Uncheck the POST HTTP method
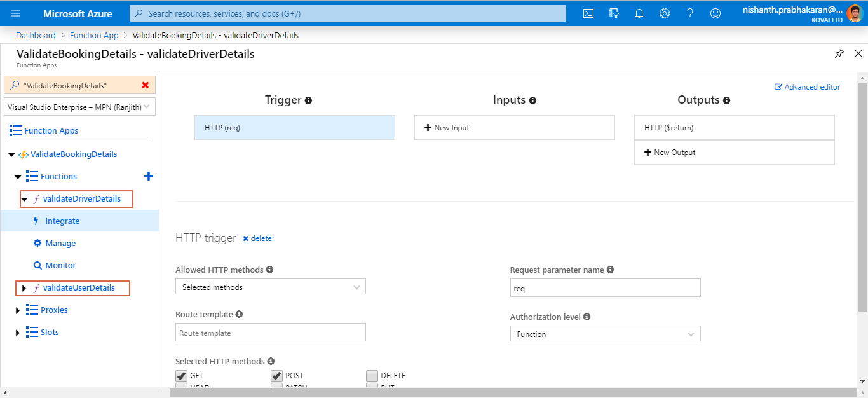Viewport: 868px width, 398px height. tap(277, 376)
